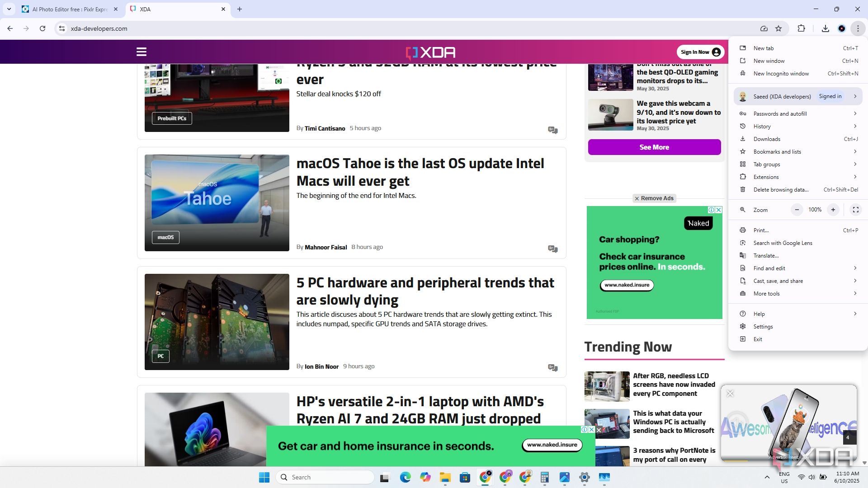Expand Find and edit submenu

pyautogui.click(x=798, y=268)
